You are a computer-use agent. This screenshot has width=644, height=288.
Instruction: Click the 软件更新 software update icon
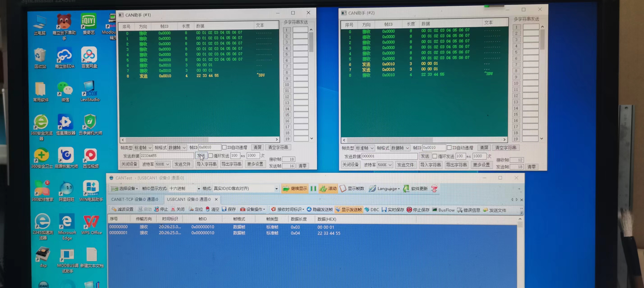point(406,189)
